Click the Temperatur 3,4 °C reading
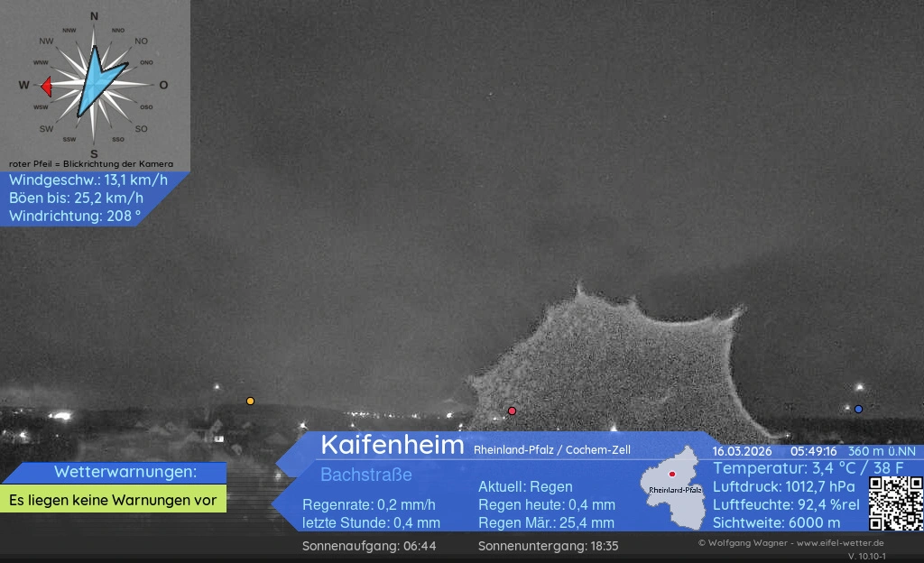Viewport: 924px width, 563px height. (x=815, y=468)
